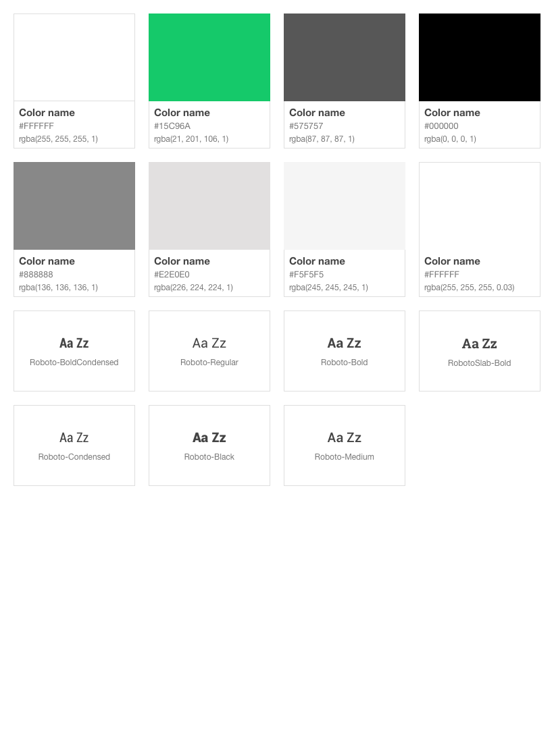Choose the RobotoSlab-Bold font sample
The width and height of the screenshot is (554, 756).
coord(480,351)
